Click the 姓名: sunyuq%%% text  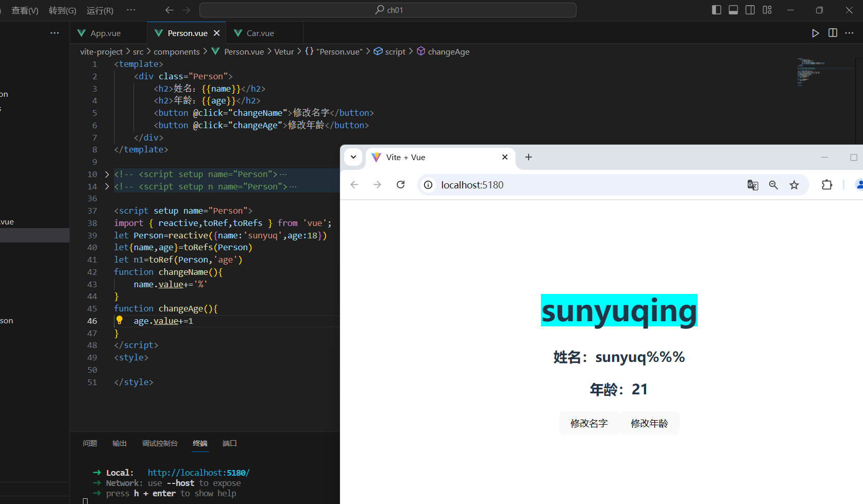(619, 357)
